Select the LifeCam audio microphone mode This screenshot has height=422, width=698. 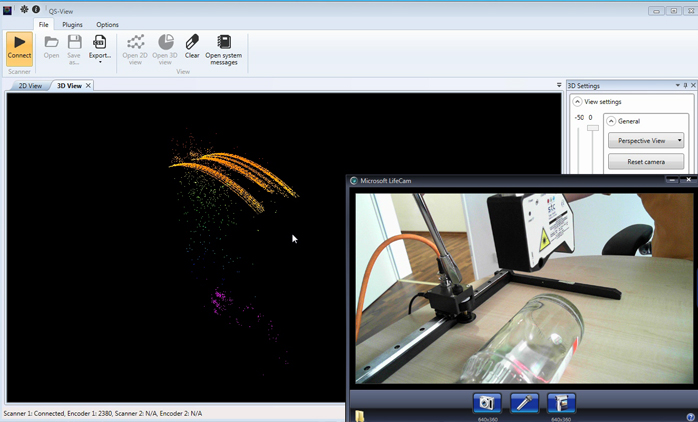pos(524,403)
